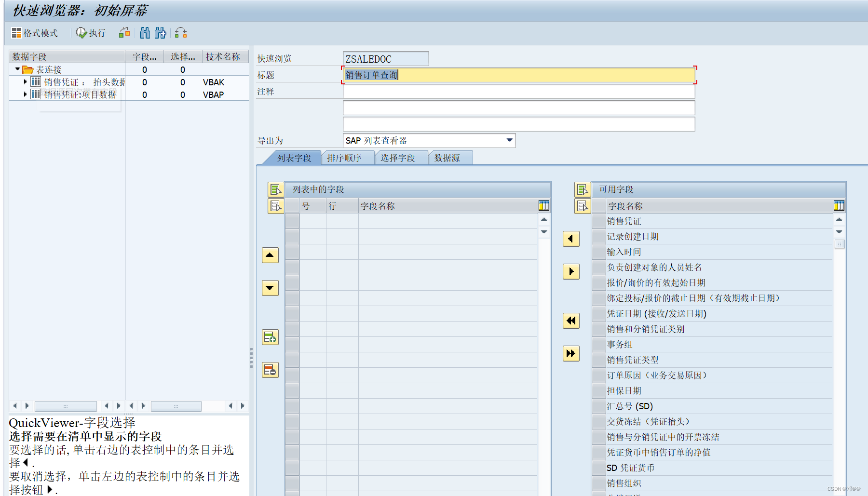Select the 销售凭证类型 available field
Screen dimensions: 868x496
coord(719,360)
